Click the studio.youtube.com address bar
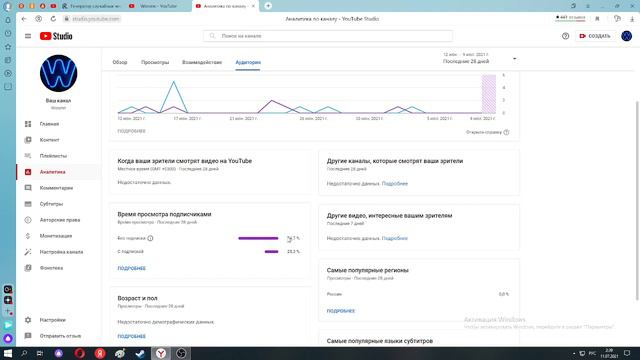This screenshot has height=360, width=640. pos(92,19)
